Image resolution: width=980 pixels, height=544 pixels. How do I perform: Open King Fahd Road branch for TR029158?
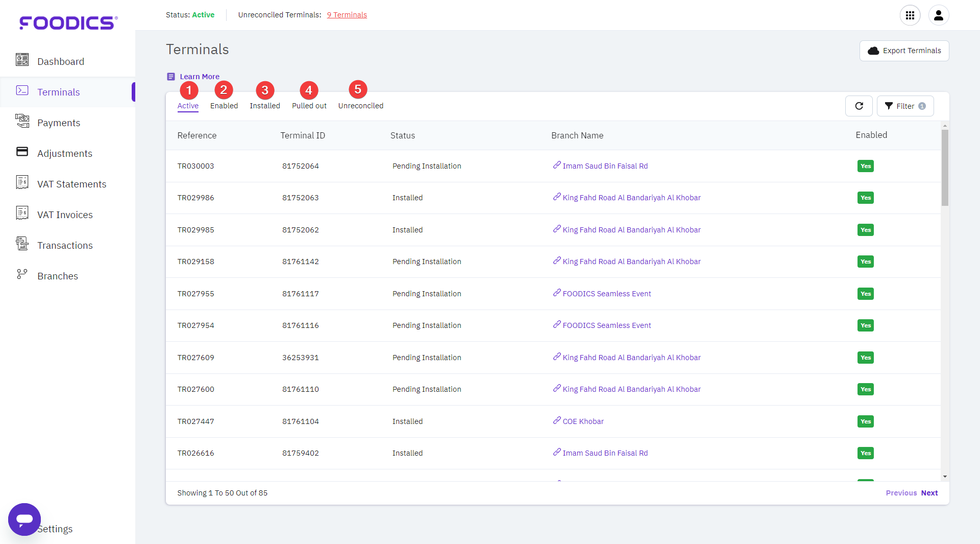632,262
